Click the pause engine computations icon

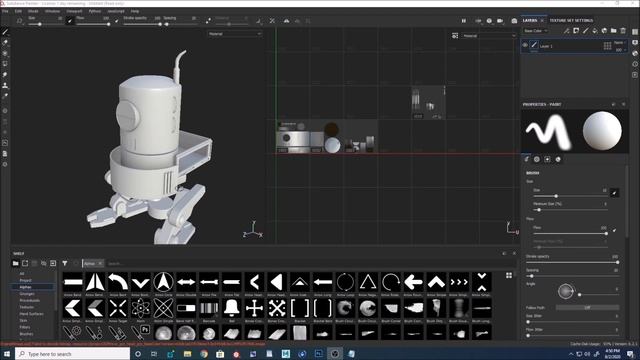pyautogui.click(x=464, y=20)
